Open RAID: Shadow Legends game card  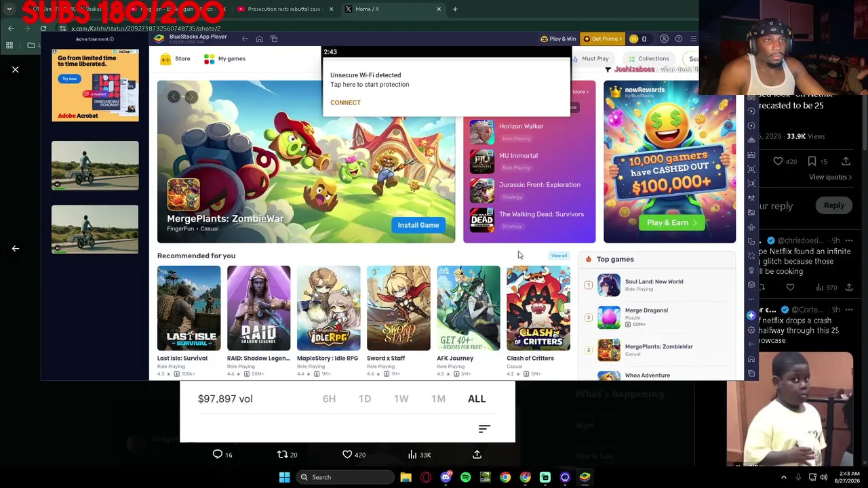pyautogui.click(x=258, y=321)
